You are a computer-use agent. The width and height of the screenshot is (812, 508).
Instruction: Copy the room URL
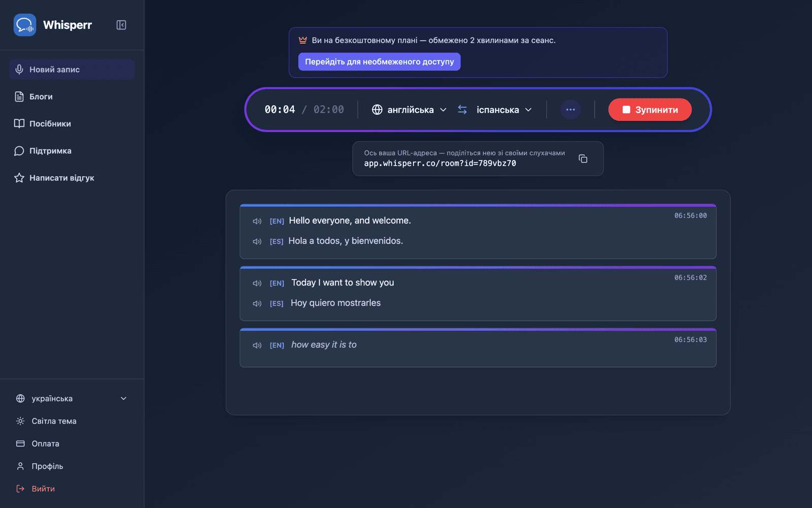(x=583, y=158)
